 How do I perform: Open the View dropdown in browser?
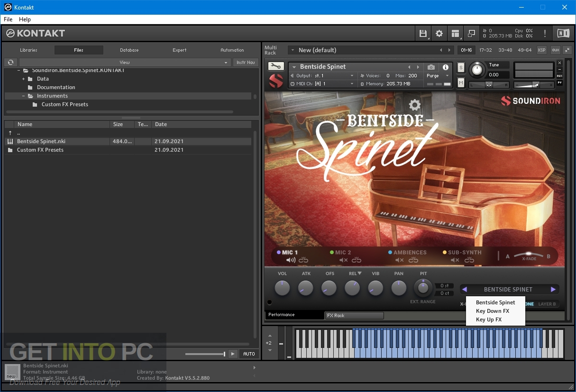[x=125, y=62]
